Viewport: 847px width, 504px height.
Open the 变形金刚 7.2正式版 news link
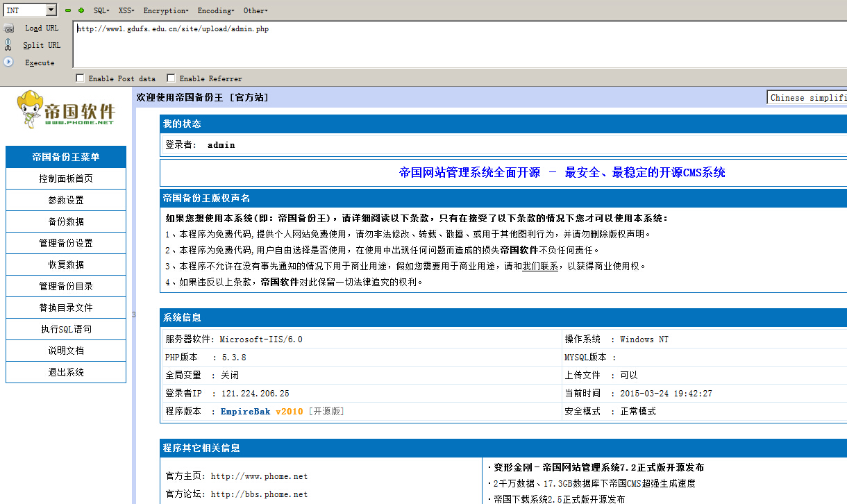click(599, 468)
